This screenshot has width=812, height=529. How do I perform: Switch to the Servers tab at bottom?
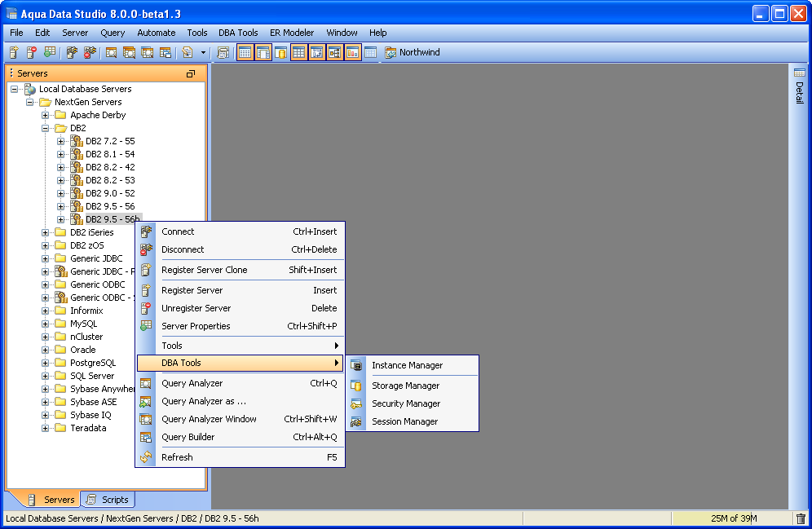52,500
